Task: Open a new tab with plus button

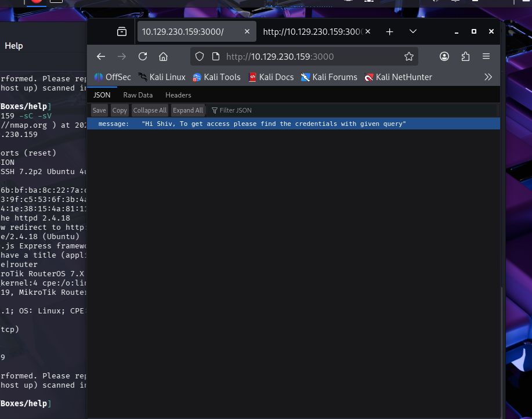Action: [x=390, y=32]
